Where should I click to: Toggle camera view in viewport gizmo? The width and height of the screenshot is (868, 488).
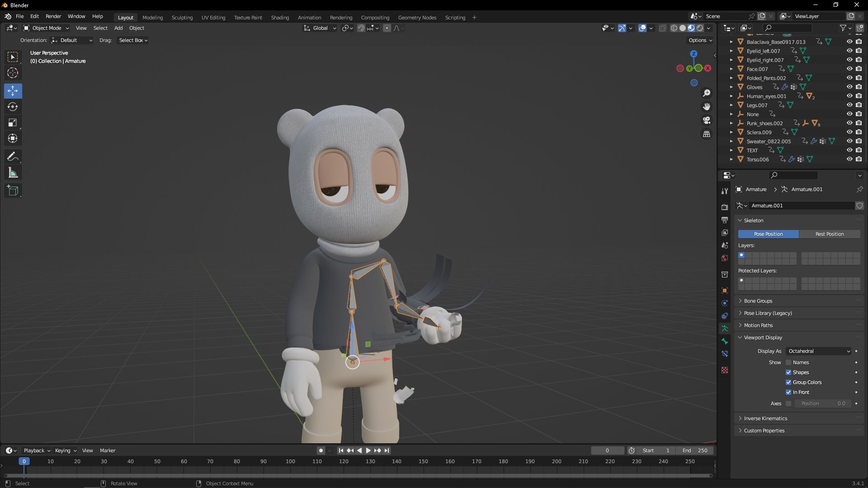click(706, 121)
